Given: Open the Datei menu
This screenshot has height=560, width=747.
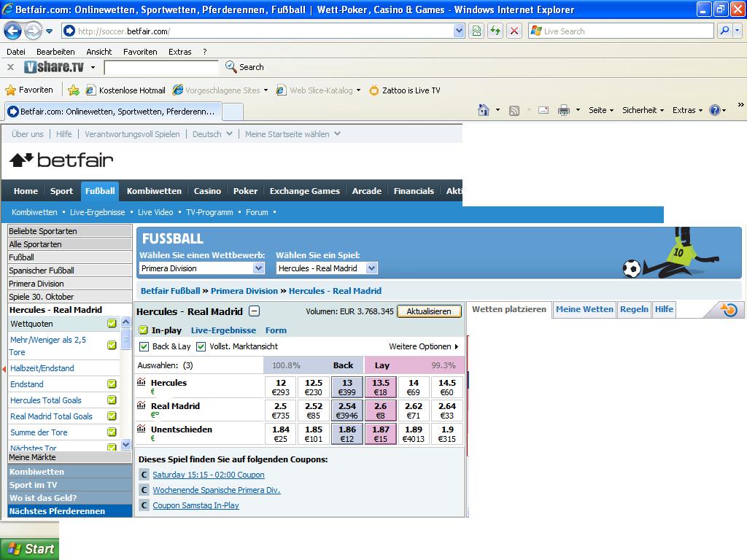Looking at the screenshot, I should pyautogui.click(x=16, y=52).
